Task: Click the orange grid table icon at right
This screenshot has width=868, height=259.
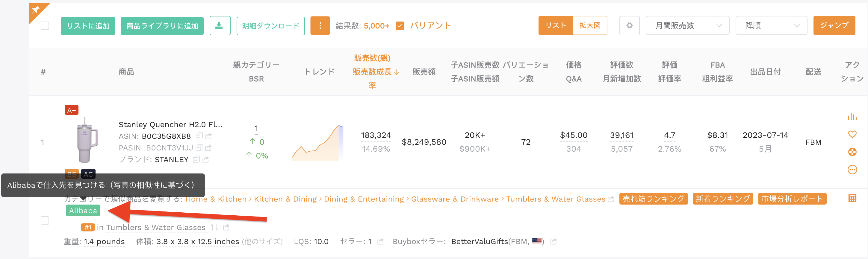Action: [852, 199]
